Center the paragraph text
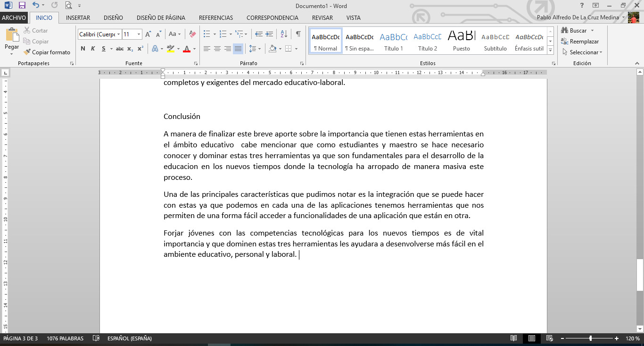Screen dimensions: 644x346 point(217,49)
